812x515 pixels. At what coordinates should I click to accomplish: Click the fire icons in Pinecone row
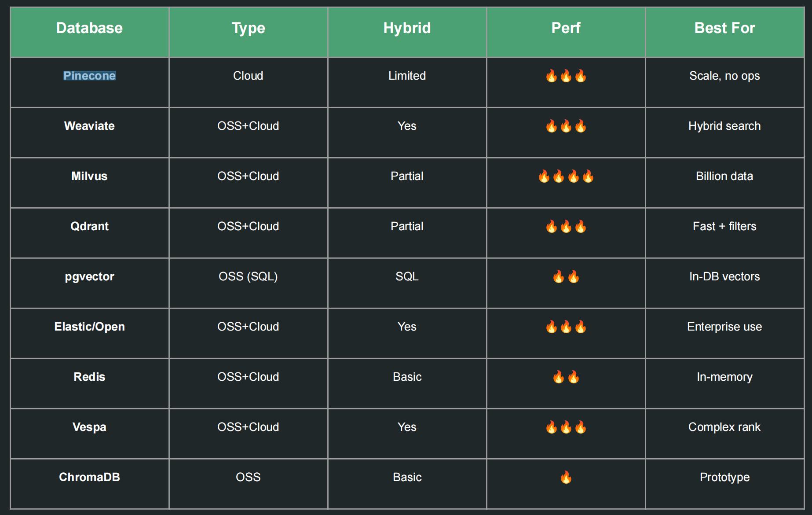point(566,76)
